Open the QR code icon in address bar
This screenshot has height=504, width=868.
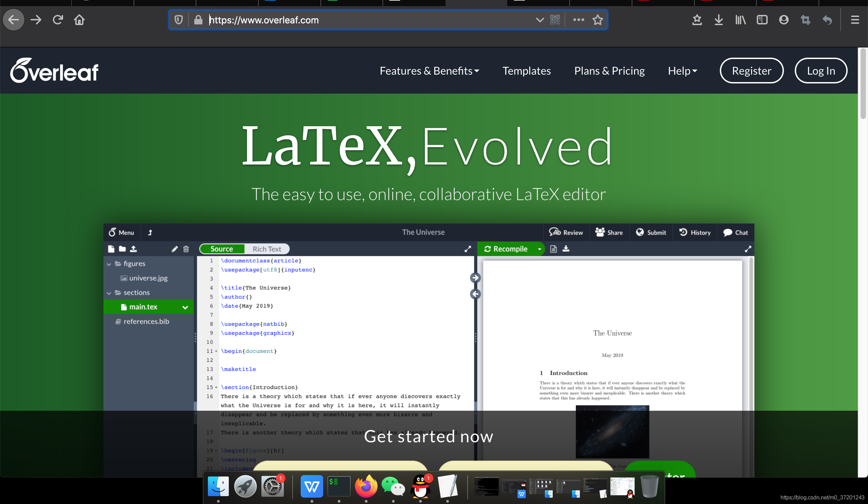[555, 20]
